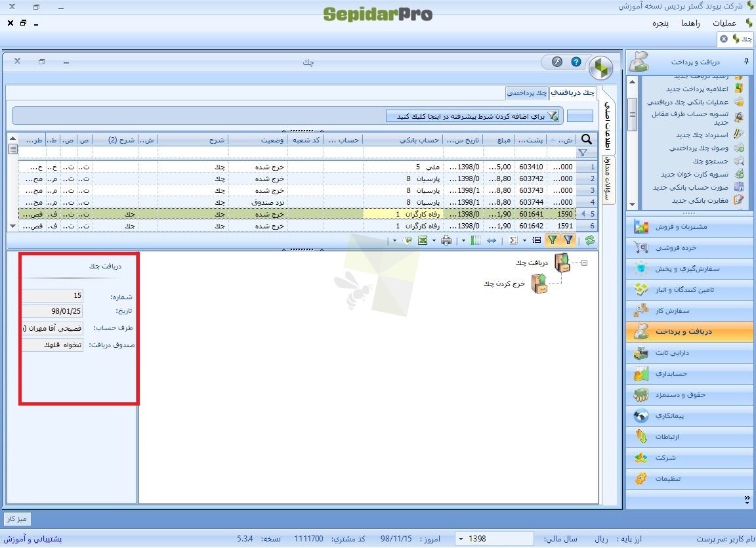
Task: Open مشتريان و فروش module
Action: click(690, 226)
